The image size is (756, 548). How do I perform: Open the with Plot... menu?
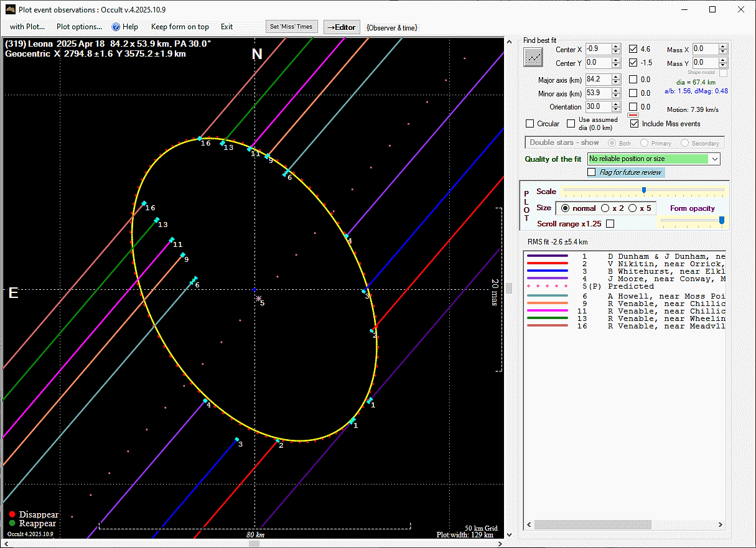[27, 27]
